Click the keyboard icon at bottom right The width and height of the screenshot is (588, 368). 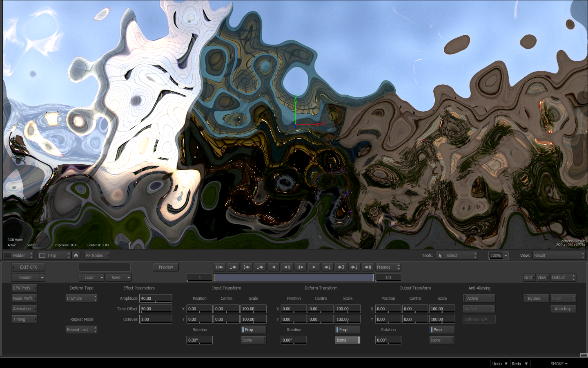(584, 355)
